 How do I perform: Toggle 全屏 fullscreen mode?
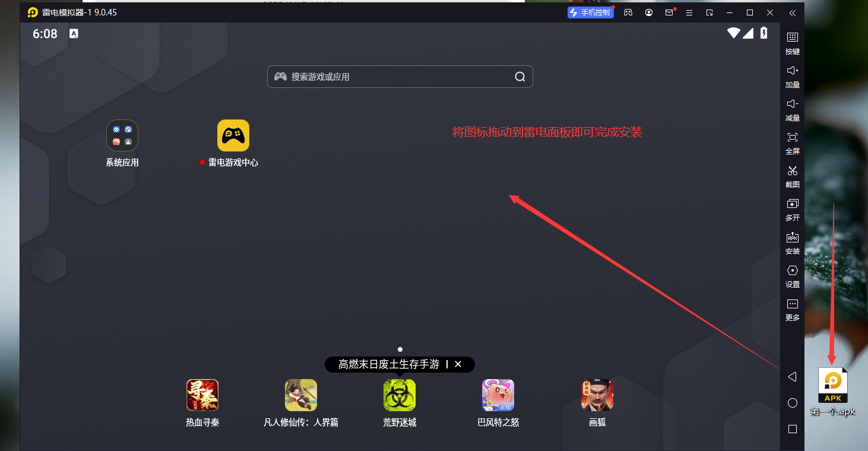click(x=793, y=143)
